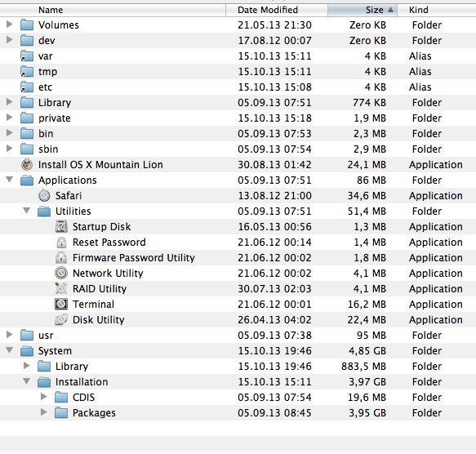Collapse the System folder
Screen dimensions: 476x454
coord(10,350)
